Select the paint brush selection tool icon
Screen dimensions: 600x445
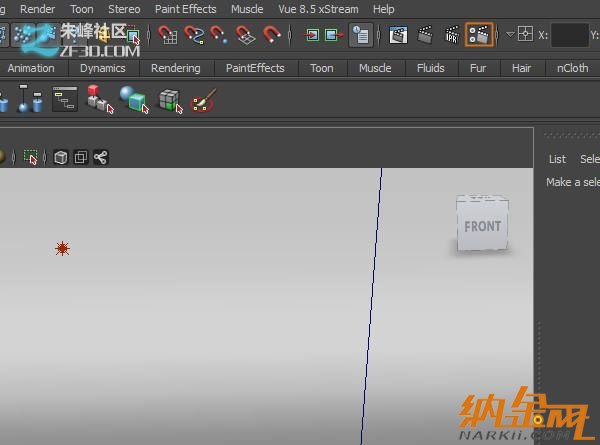pos(204,100)
